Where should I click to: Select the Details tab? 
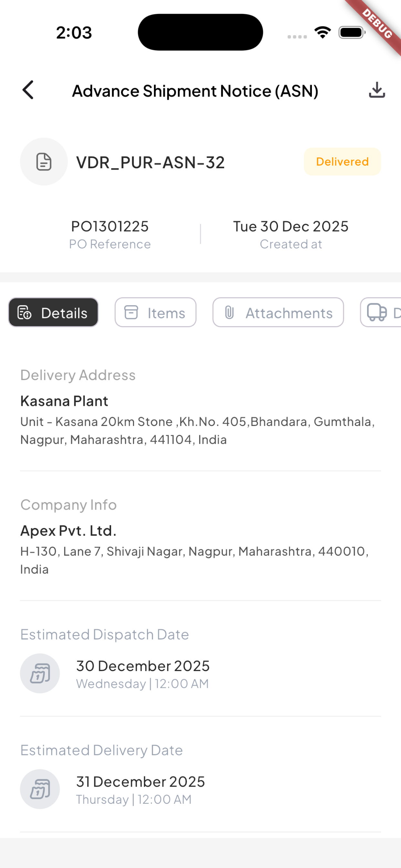click(x=53, y=312)
